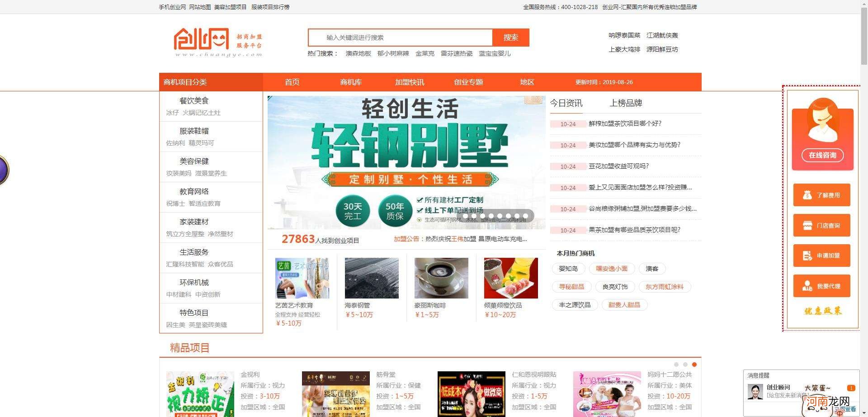This screenshot has width=868, height=417.
Task: Open the 倾菓倾橙饮品 project thumbnail
Action: pos(511,278)
